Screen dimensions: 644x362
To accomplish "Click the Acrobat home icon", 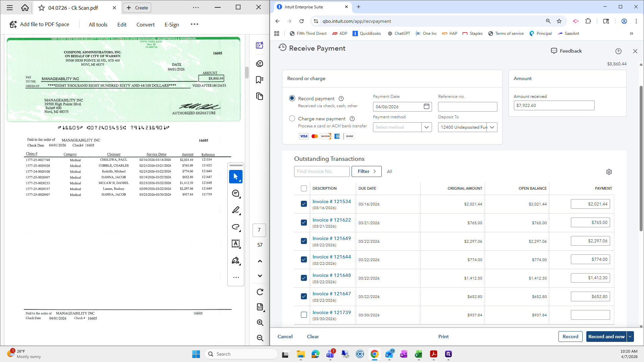I will coord(25,7).
